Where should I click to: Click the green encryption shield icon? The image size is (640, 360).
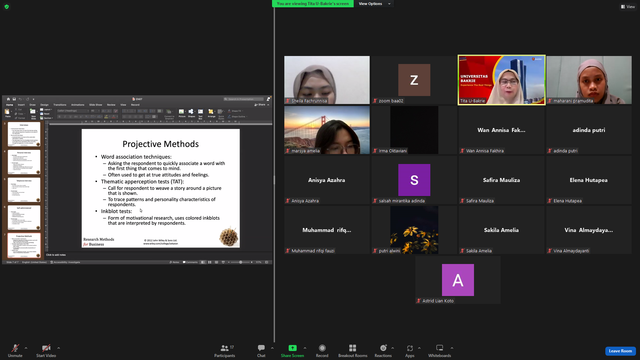pos(7,7)
